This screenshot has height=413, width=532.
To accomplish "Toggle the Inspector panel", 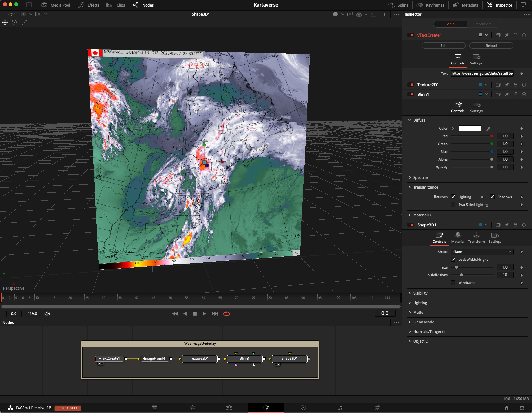I will pyautogui.click(x=500, y=5).
